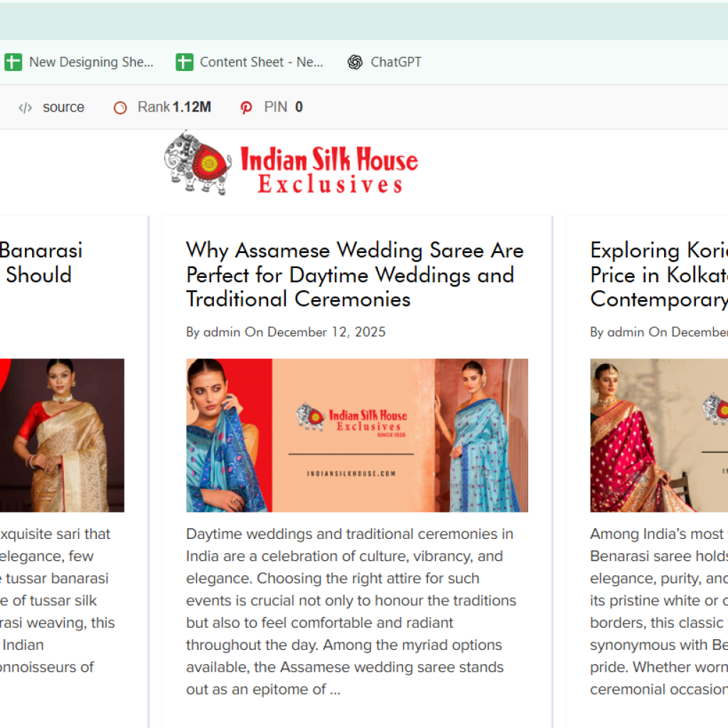Click the Daytime weddings excerpt paragraph
Screen dimensions: 728x728
point(350,611)
